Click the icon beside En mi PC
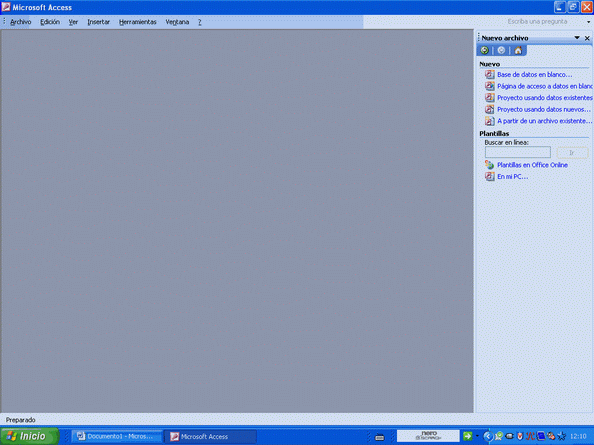This screenshot has height=445, width=594. [489, 176]
